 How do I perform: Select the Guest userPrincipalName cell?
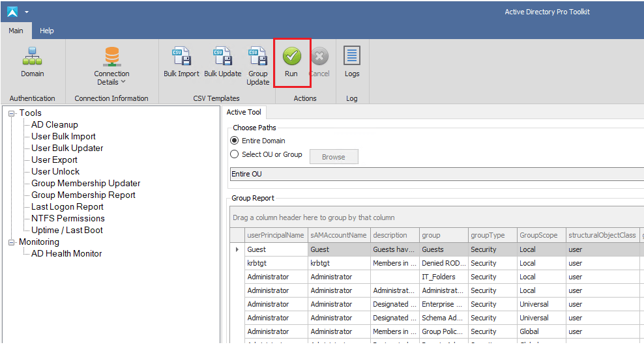[276, 249]
